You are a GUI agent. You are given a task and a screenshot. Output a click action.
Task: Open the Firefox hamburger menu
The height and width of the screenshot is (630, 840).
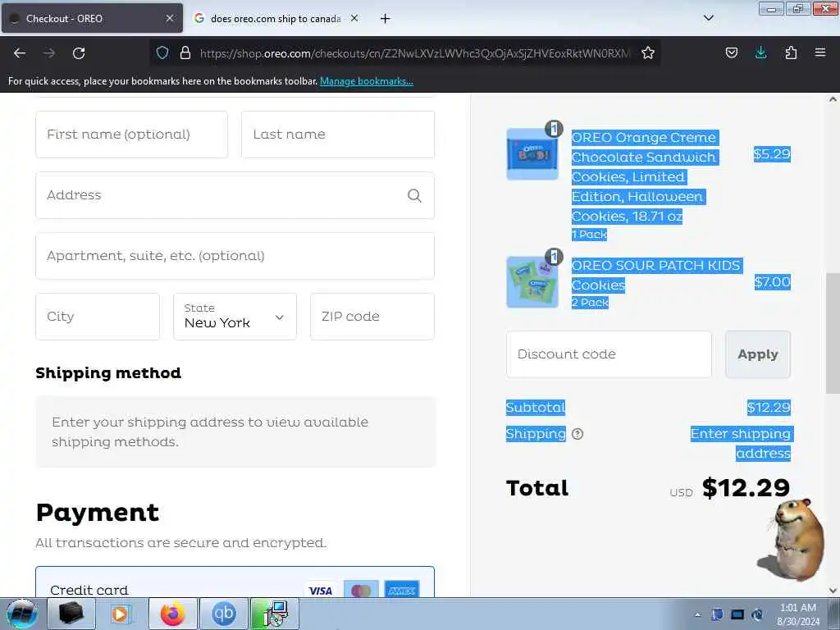(x=820, y=52)
